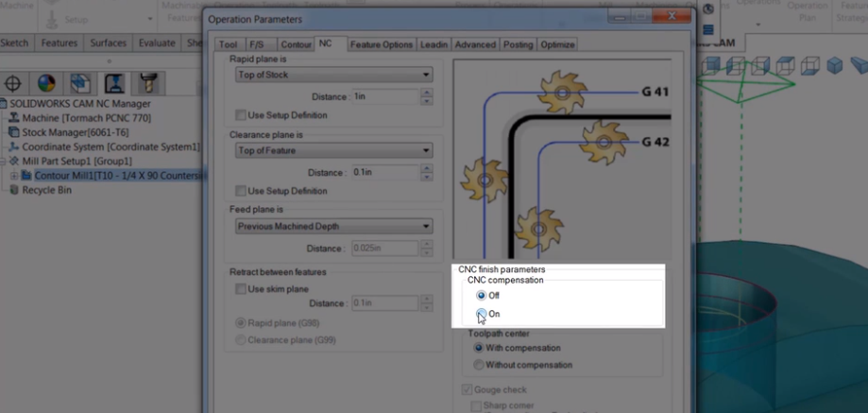Open the Feed plane Previous Machined Depth dropdown
The width and height of the screenshot is (868, 413).
333,227
